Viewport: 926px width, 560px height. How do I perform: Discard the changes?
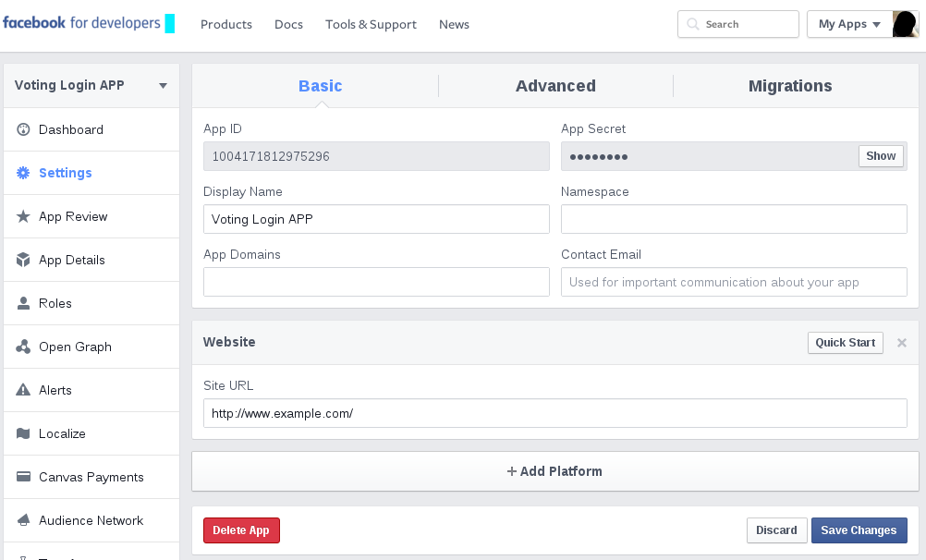tap(776, 530)
